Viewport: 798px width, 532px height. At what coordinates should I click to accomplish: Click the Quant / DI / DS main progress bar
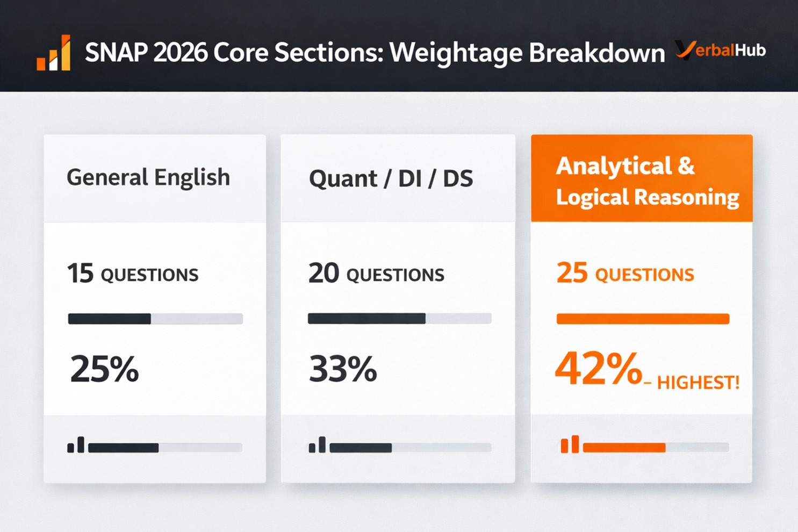[x=399, y=319]
